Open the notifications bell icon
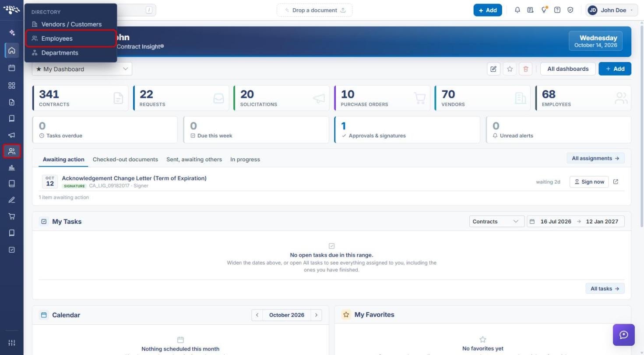Image resolution: width=644 pixels, height=355 pixels. click(x=517, y=10)
